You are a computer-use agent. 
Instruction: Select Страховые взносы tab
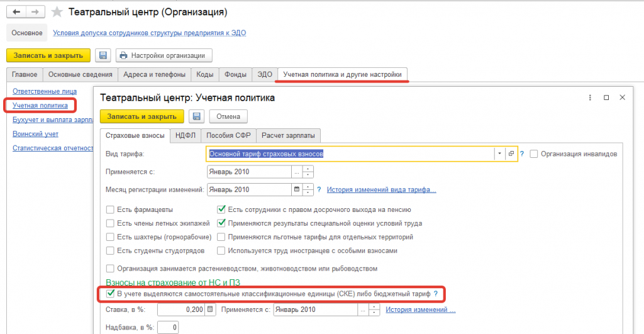(135, 136)
